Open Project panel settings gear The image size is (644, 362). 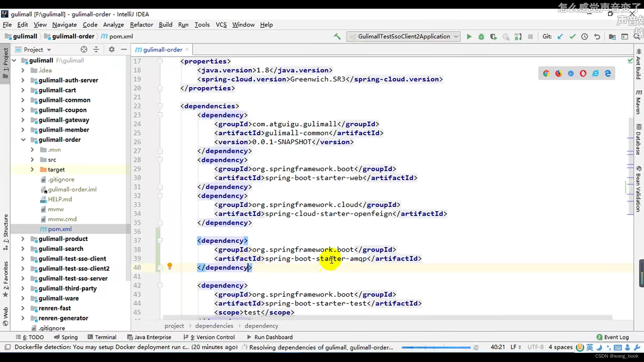112,50
